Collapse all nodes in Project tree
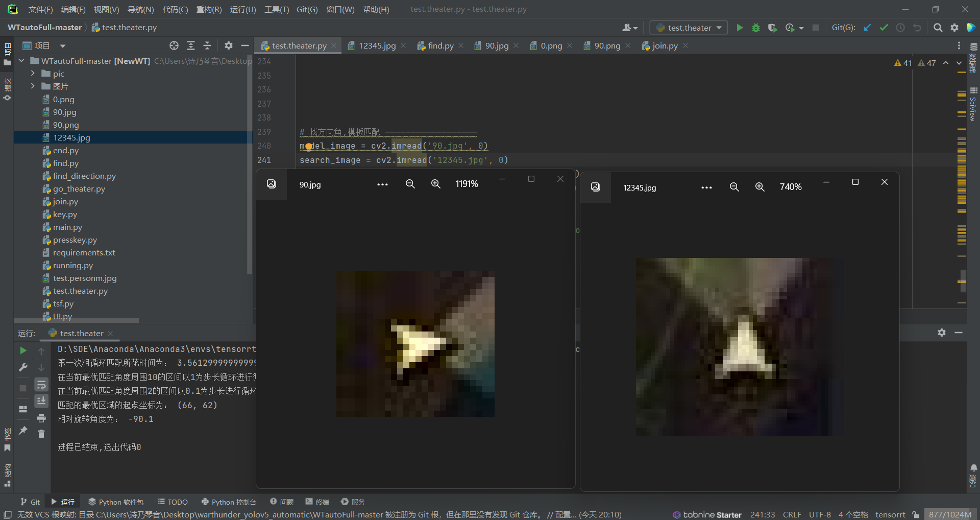The width and height of the screenshot is (980, 520). 207,45
